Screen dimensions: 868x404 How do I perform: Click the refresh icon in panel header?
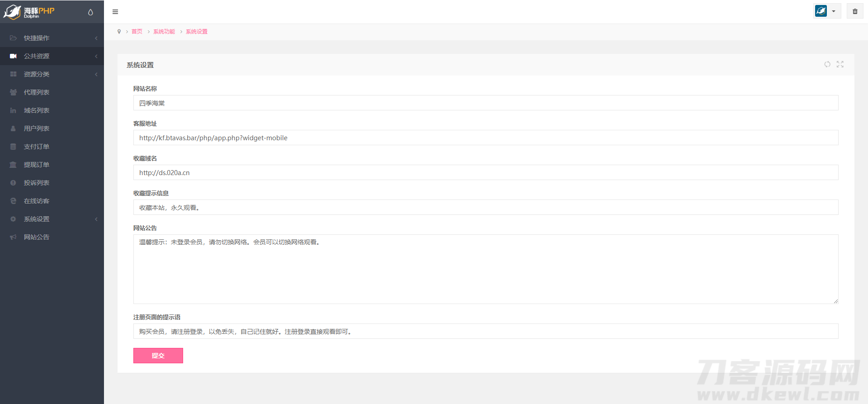click(827, 64)
